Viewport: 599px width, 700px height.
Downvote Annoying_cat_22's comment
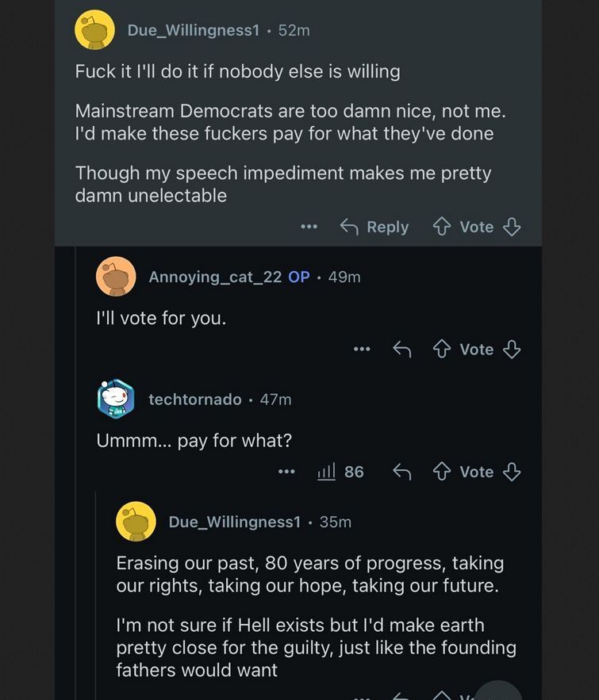pos(513,350)
